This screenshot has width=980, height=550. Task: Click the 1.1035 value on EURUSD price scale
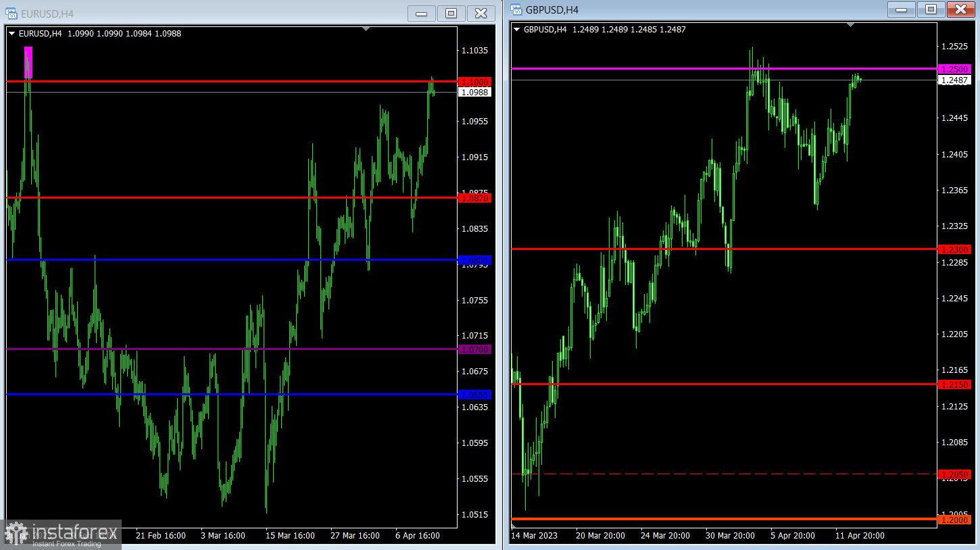click(474, 51)
